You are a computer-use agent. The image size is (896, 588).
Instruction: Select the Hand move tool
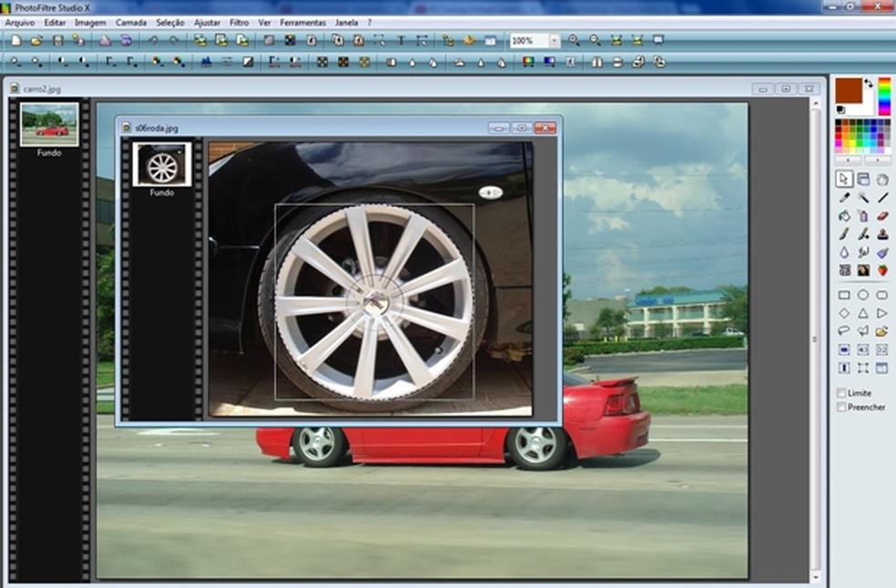pyautogui.click(x=881, y=179)
